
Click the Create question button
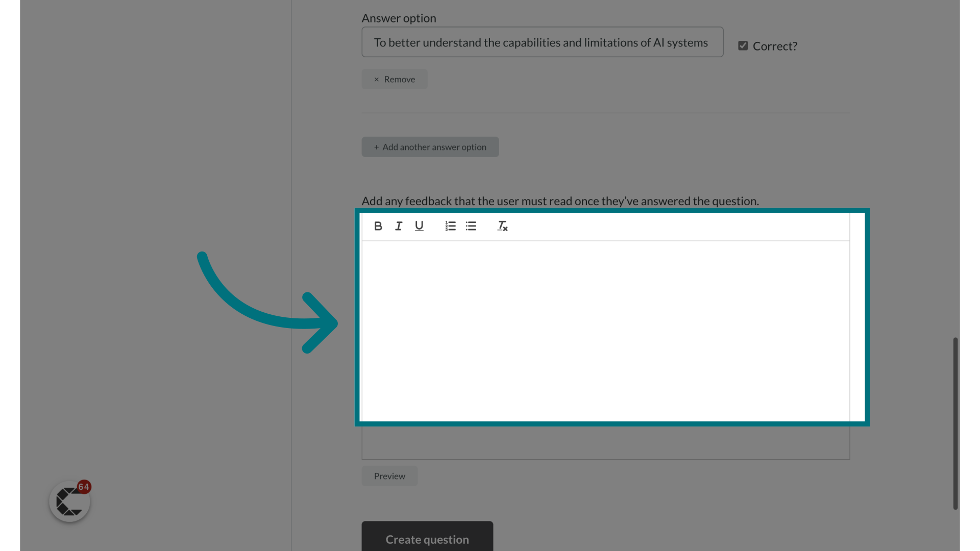tap(427, 539)
